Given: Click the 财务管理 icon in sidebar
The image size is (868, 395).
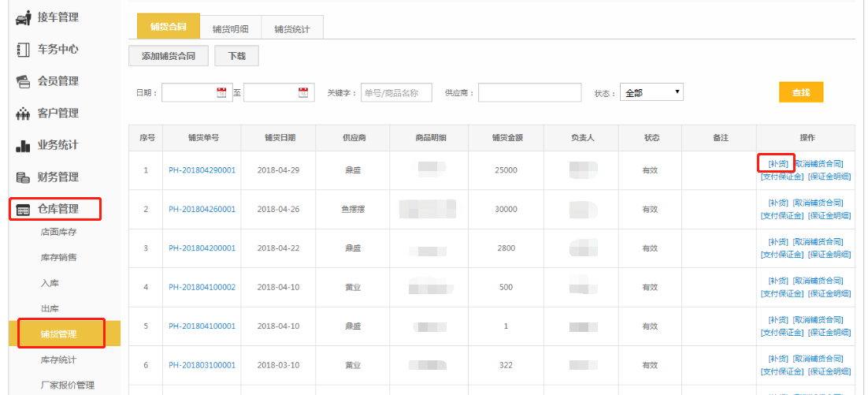Looking at the screenshot, I should (24, 177).
